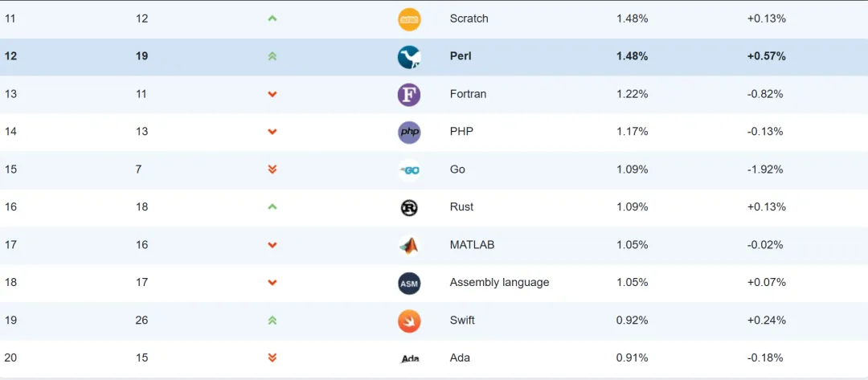Image resolution: width=868 pixels, height=380 pixels.
Task: Click the green up arrow in Rust row
Action: [x=272, y=207]
